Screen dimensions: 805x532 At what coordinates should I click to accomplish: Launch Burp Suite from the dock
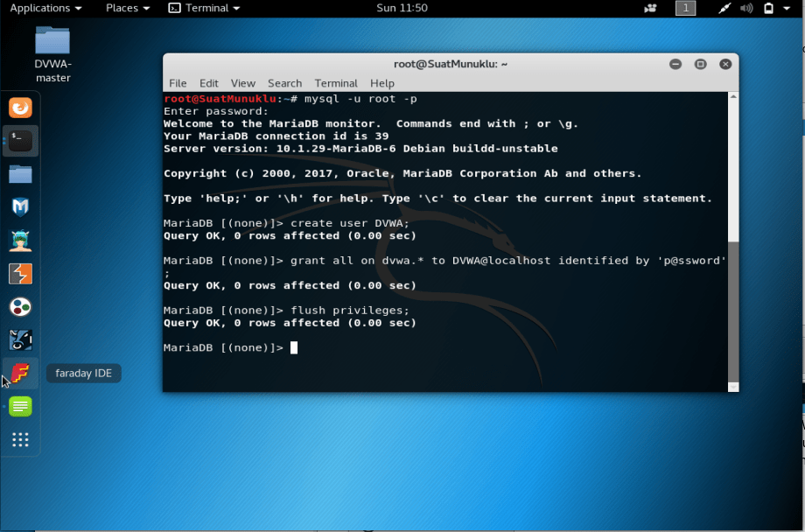(x=20, y=274)
